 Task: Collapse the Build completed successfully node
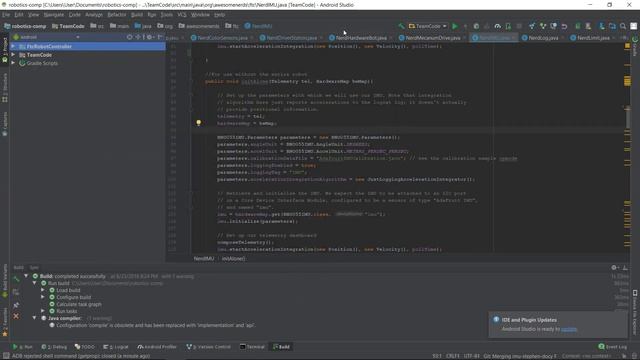pyautogui.click(x=27, y=276)
